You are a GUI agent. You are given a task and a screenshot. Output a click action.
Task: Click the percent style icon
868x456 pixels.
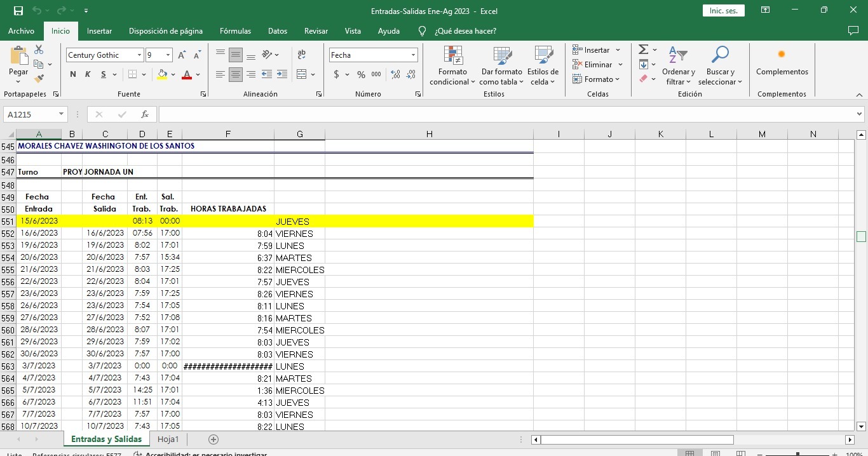pos(361,74)
